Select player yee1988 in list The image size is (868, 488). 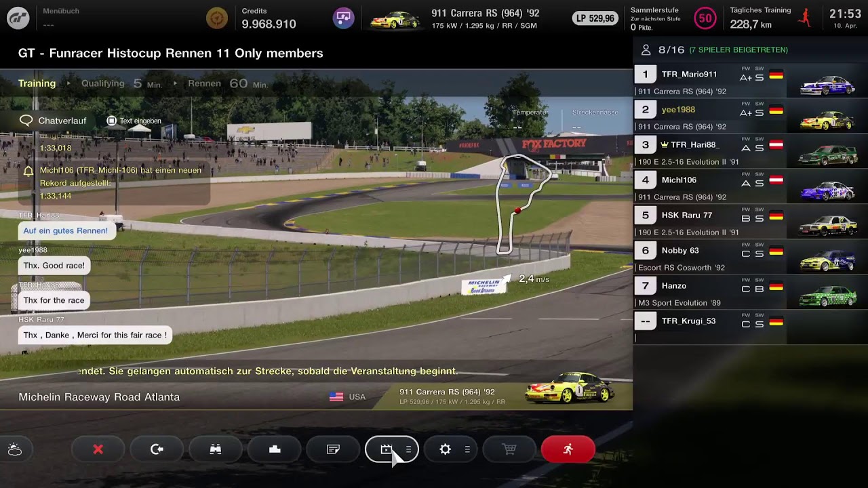(750, 117)
